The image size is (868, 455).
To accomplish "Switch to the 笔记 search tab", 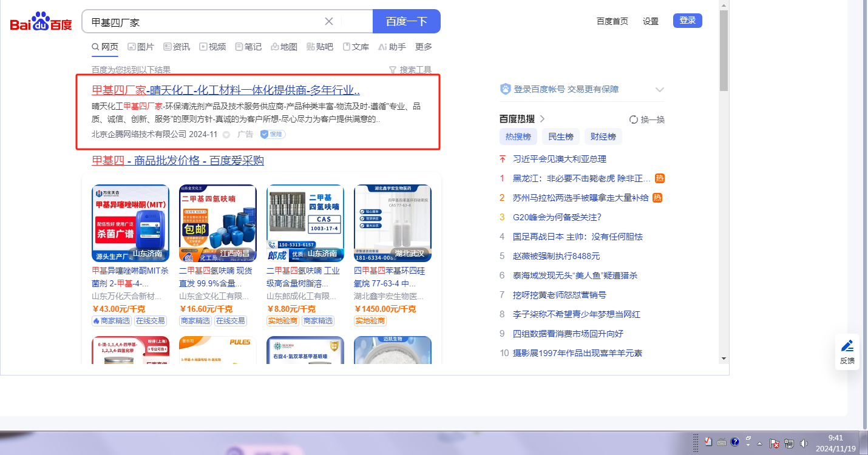I will point(248,47).
